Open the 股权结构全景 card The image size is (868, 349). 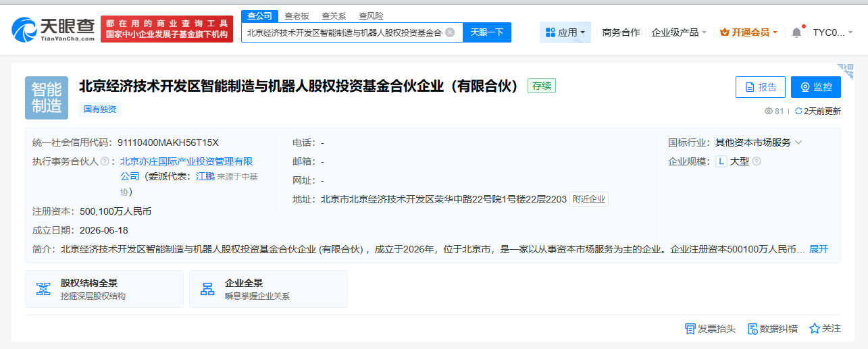(x=104, y=289)
